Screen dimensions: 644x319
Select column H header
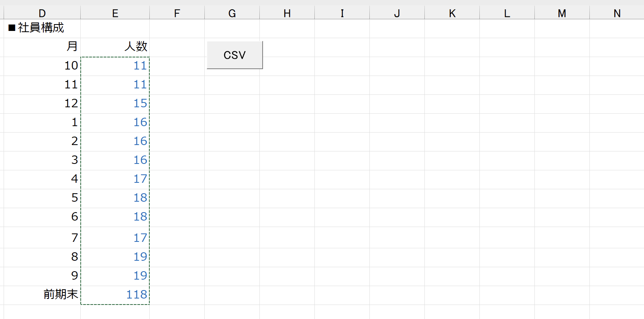tap(287, 13)
